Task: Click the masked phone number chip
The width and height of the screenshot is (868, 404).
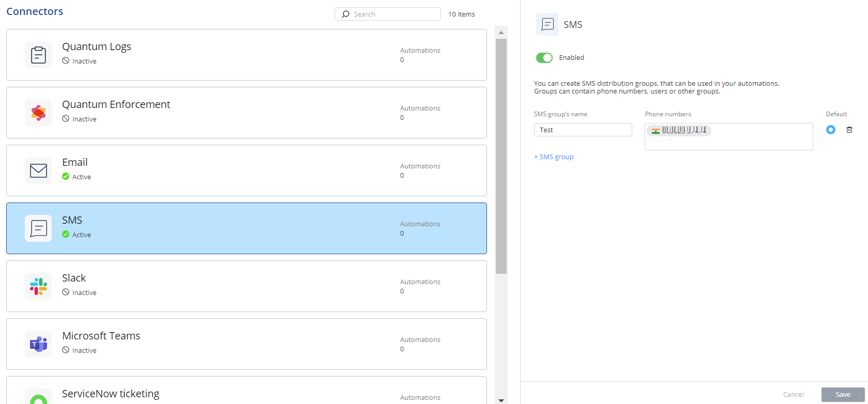Action: pos(679,131)
